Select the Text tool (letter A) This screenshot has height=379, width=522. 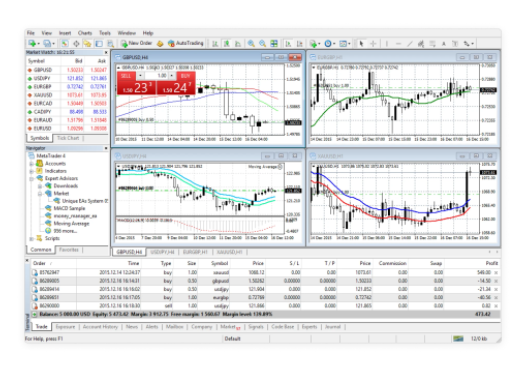(x=444, y=43)
